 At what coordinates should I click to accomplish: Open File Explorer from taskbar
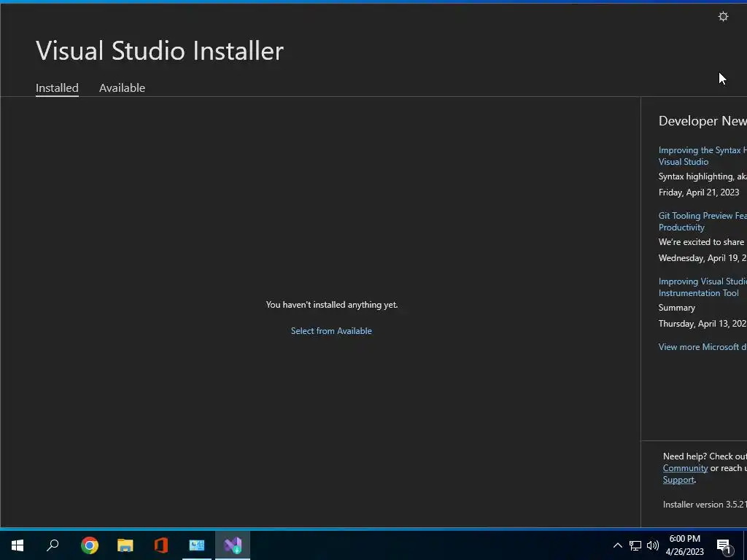125,545
